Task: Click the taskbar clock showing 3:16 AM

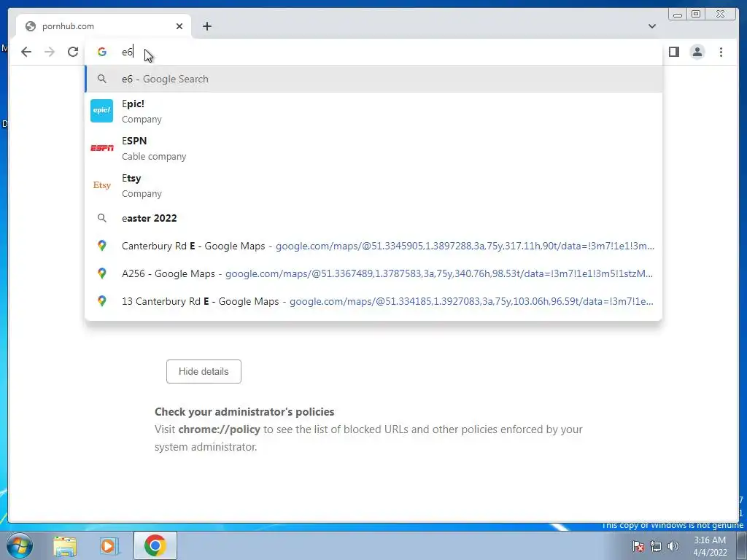Action: tap(710, 546)
